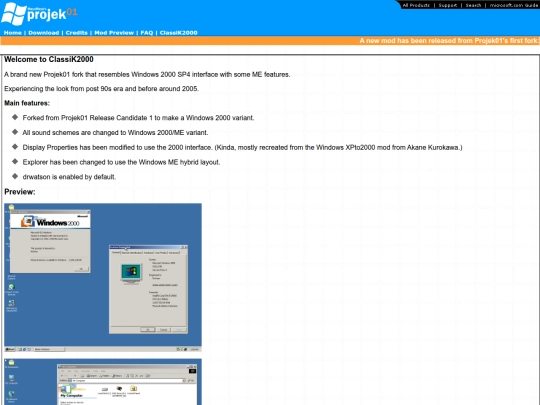Open the Download page link
Image resolution: width=540 pixels, height=405 pixels.
point(44,33)
